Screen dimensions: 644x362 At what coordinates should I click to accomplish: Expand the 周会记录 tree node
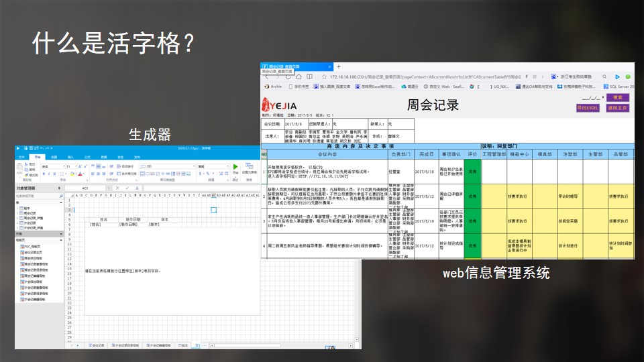19,213
